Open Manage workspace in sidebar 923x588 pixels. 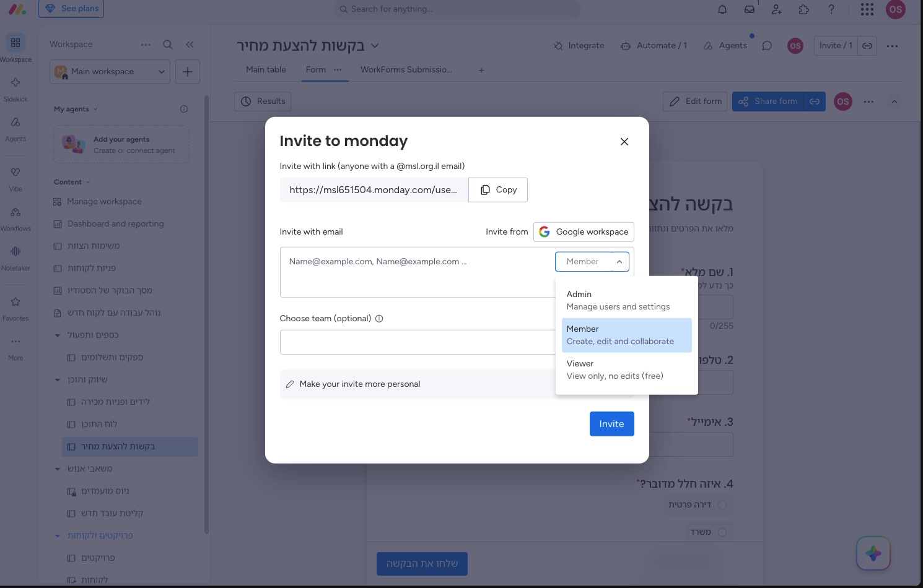click(x=104, y=202)
